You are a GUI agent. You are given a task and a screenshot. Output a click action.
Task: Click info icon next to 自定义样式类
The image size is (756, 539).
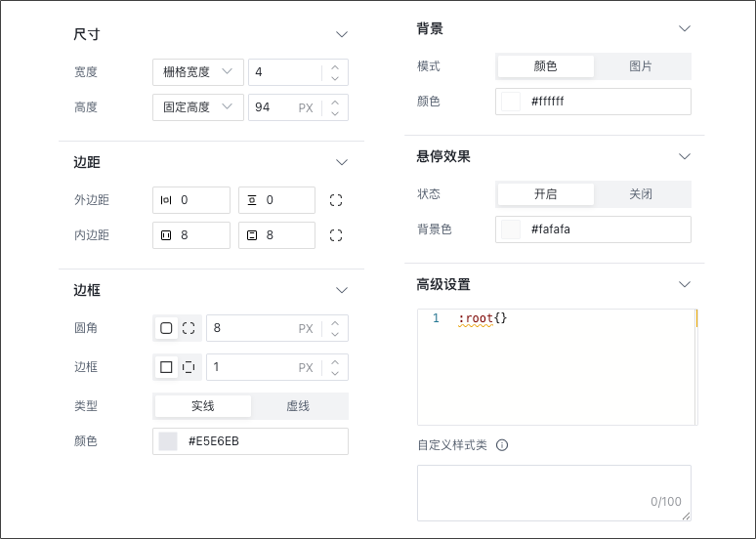click(x=502, y=445)
